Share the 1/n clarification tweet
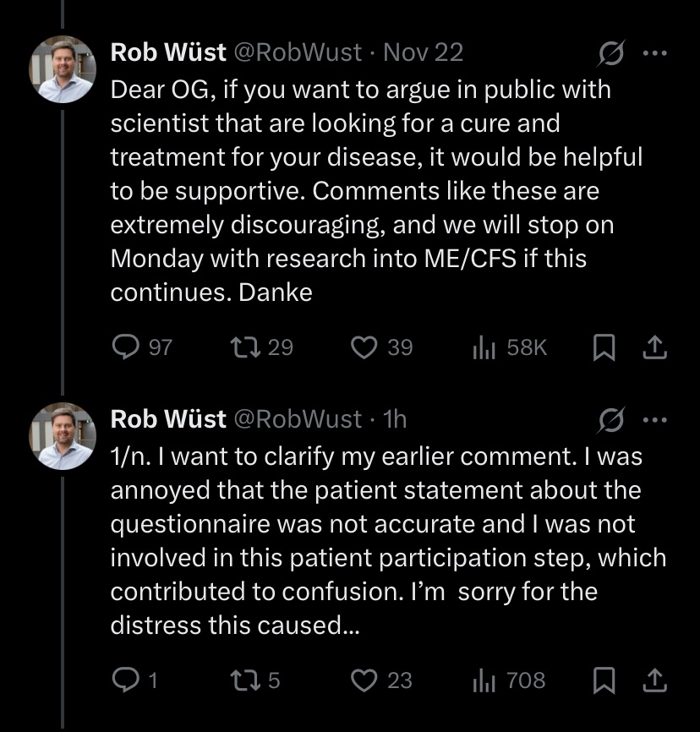 654,680
